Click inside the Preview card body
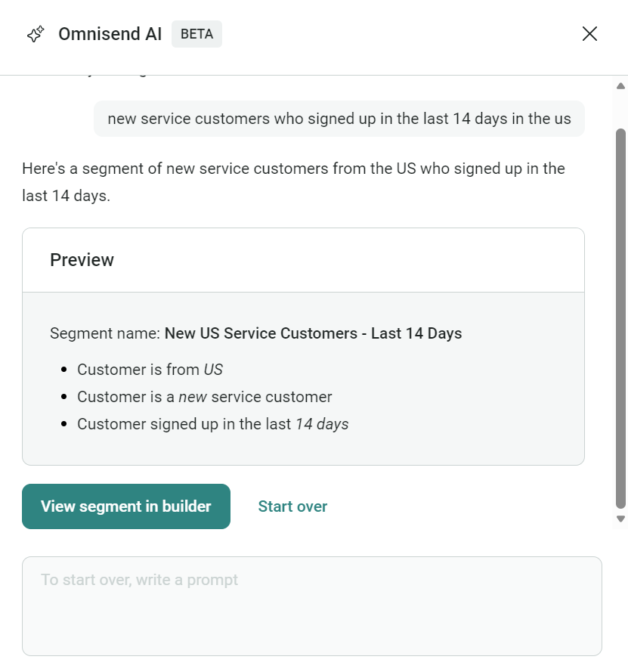 click(x=302, y=378)
